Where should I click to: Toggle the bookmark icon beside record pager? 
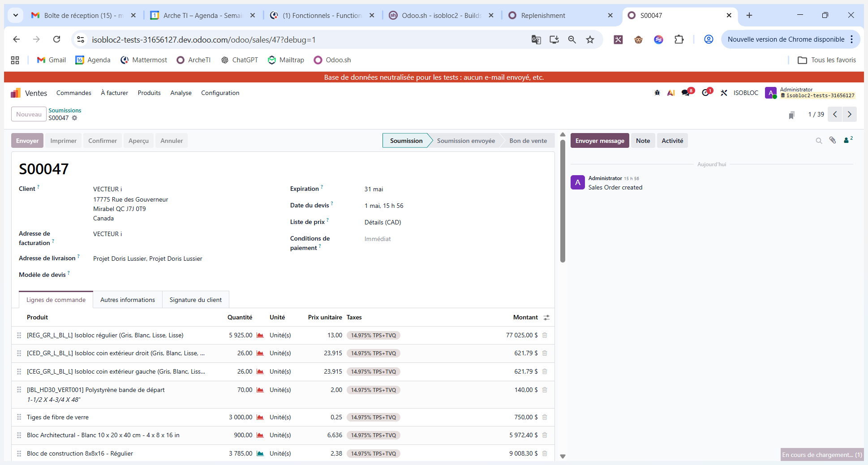pos(791,115)
